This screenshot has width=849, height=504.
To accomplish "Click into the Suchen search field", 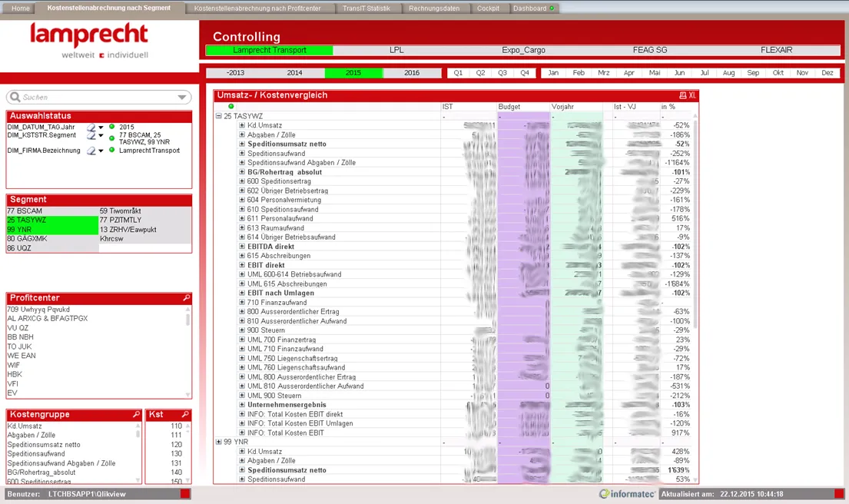I will (x=98, y=98).
